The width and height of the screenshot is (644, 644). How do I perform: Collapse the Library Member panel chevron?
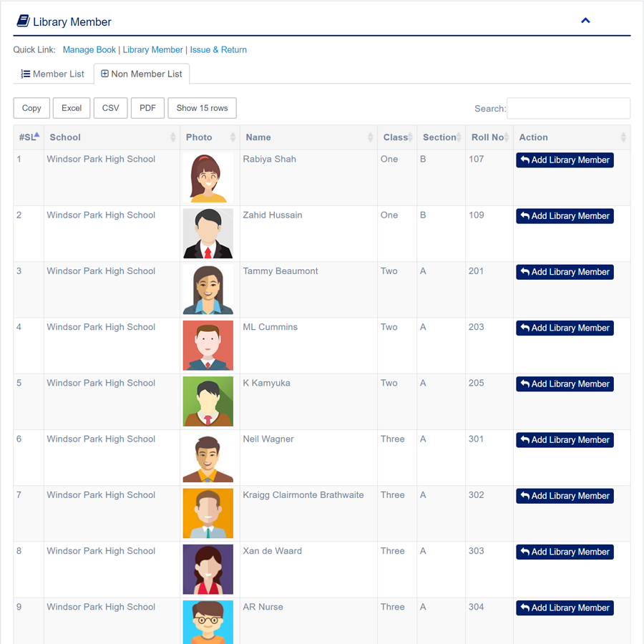pyautogui.click(x=585, y=21)
